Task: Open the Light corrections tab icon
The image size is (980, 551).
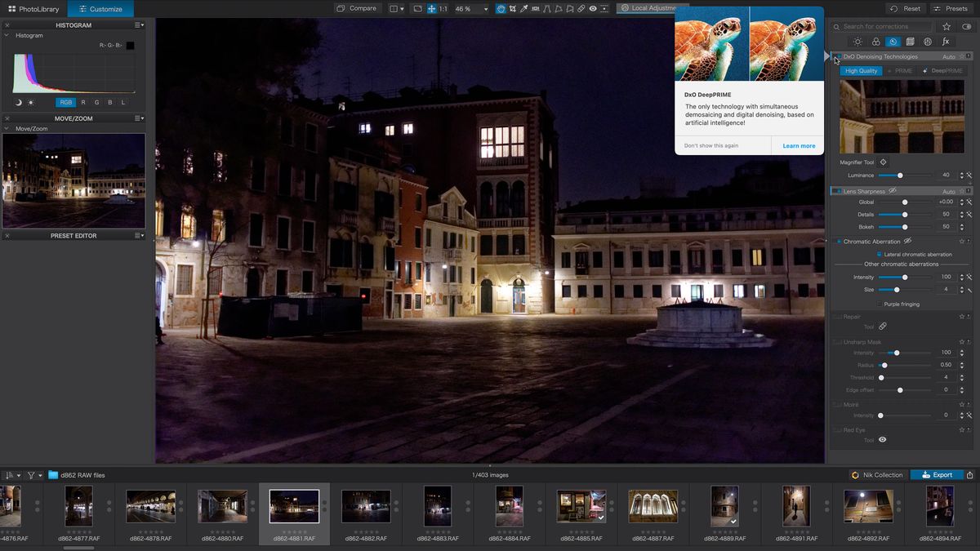Action: tap(857, 42)
